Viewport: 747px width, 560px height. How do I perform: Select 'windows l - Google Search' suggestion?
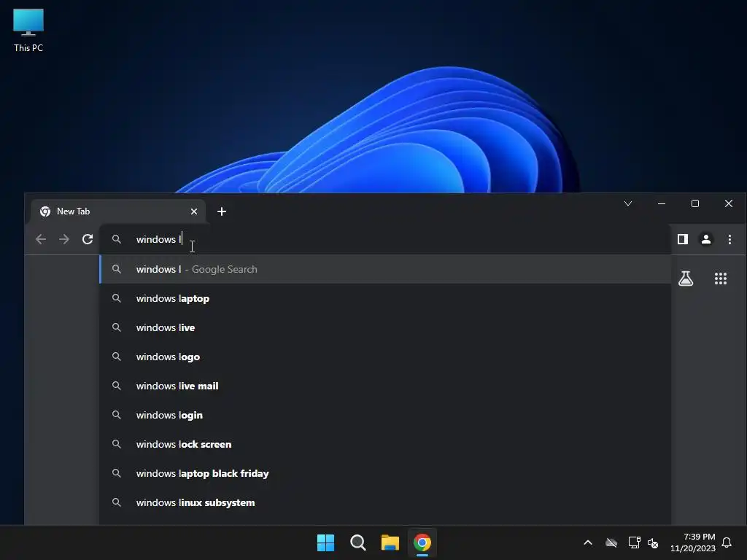click(385, 269)
